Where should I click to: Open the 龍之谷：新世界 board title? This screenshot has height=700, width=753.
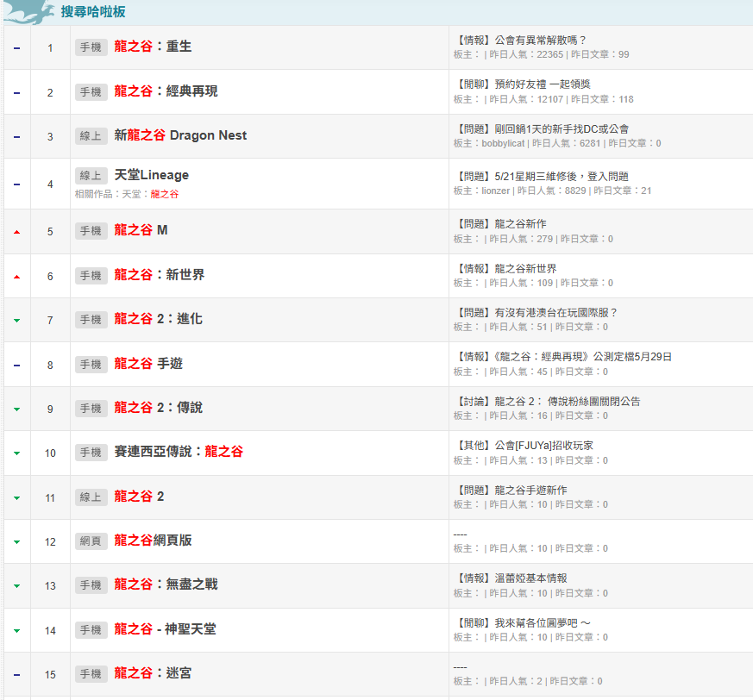[x=159, y=275]
